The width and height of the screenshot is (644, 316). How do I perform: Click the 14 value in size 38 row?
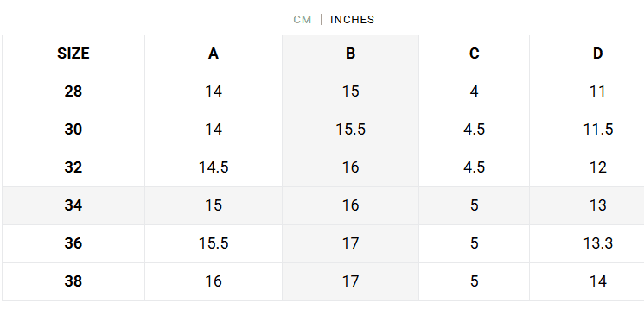[597, 281]
